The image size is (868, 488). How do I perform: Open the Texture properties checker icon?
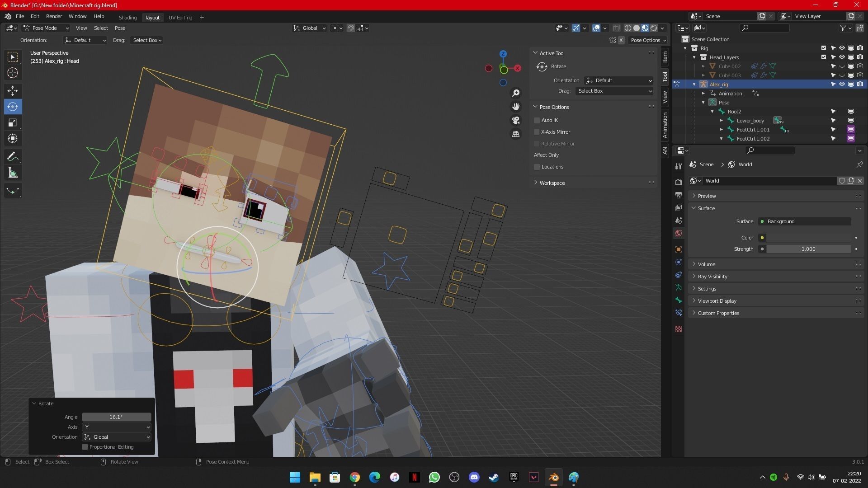(x=679, y=329)
